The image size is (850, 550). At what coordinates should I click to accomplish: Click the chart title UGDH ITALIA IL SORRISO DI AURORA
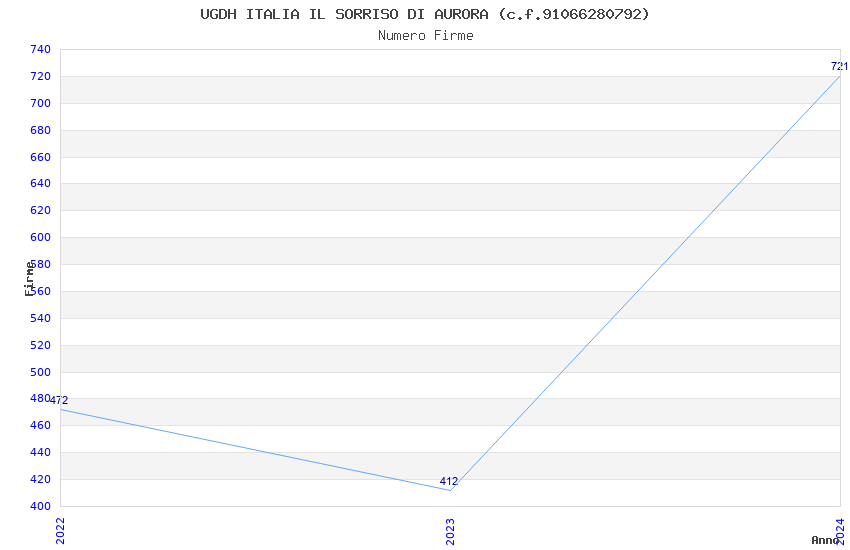[424, 14]
